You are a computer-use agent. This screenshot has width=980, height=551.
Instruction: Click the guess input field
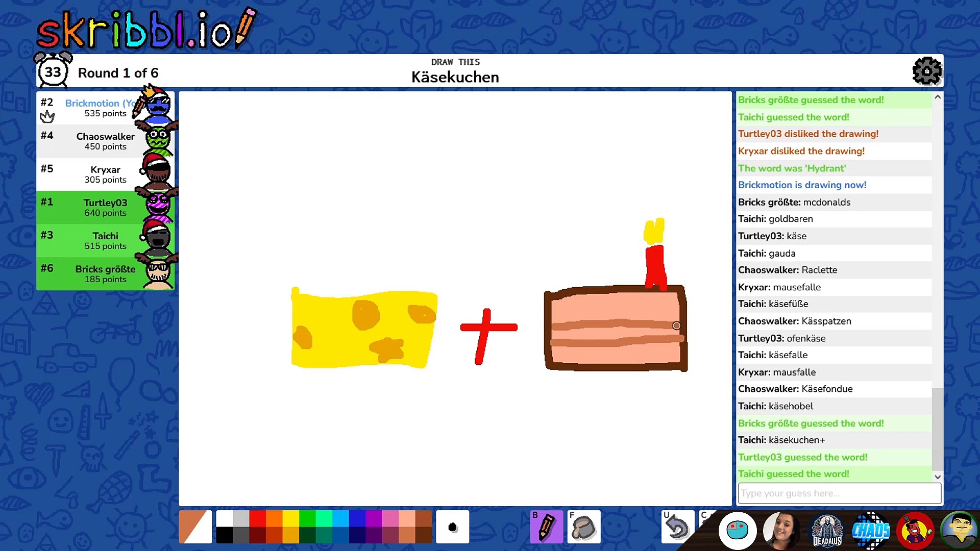pyautogui.click(x=839, y=493)
